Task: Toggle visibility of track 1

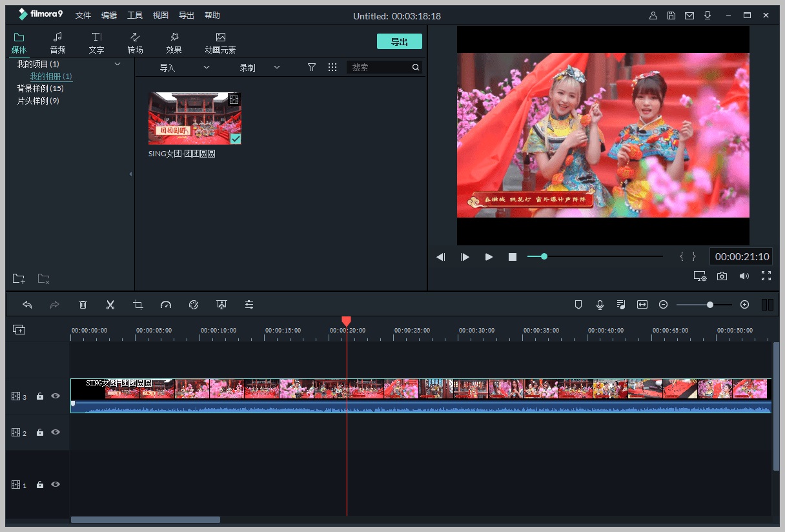Action: pos(56,484)
